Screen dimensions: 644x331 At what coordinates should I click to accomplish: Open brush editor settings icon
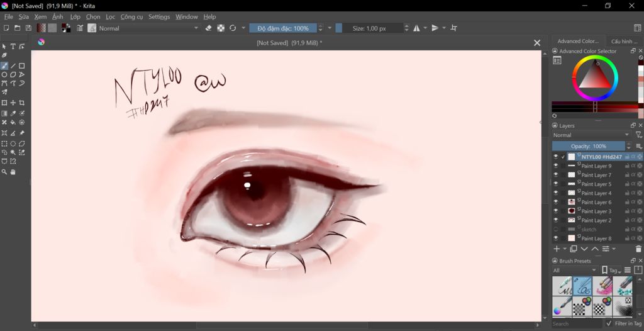(x=80, y=28)
